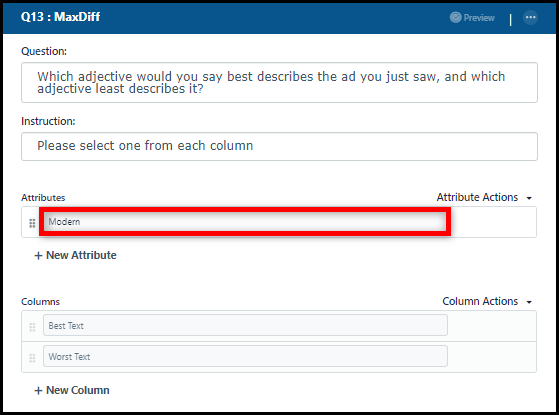
Task: Select the Modern attribute input
Action: click(x=245, y=221)
